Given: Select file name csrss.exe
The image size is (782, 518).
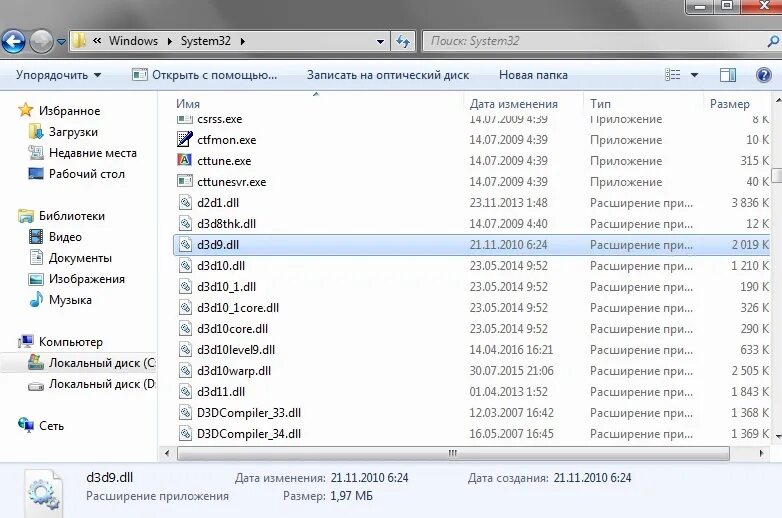Looking at the screenshot, I should tap(219, 120).
